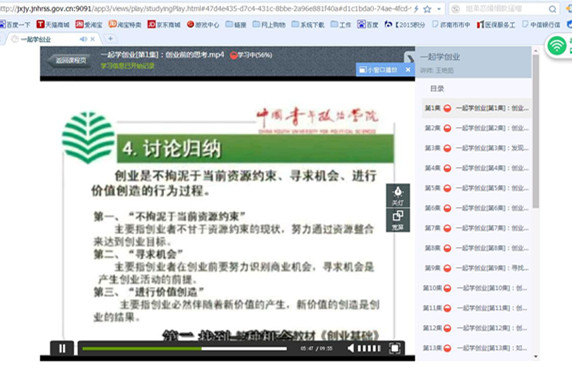This screenshot has height=392, width=572.
Task: Enter fullscreen with the player's fullscreen icon
Action: (x=394, y=349)
